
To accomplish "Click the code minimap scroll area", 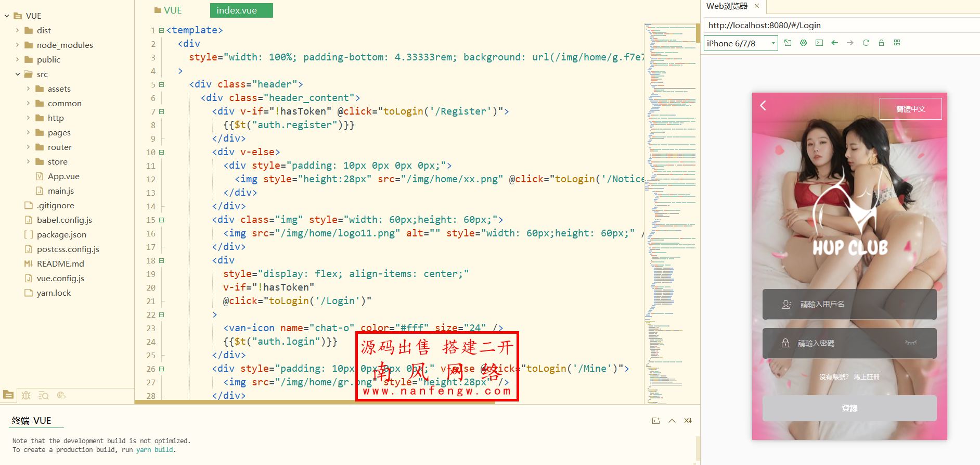I will click(671, 208).
